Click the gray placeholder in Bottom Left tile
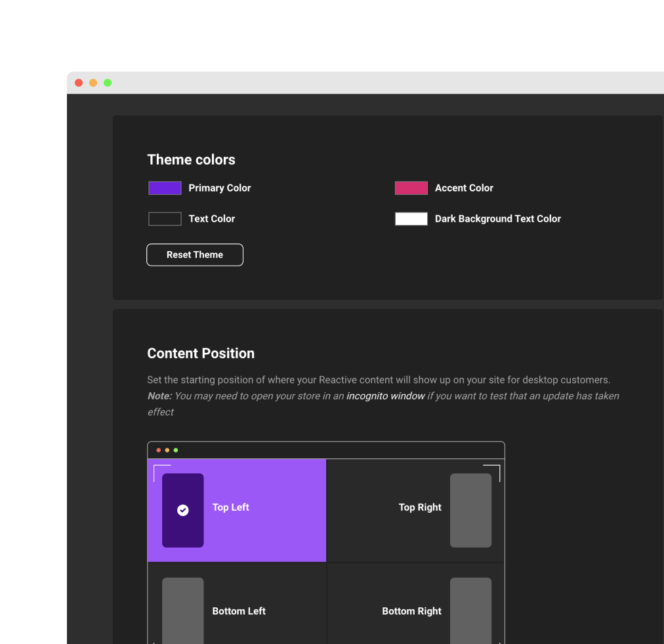Screen dimensions: 664x644 (x=183, y=611)
